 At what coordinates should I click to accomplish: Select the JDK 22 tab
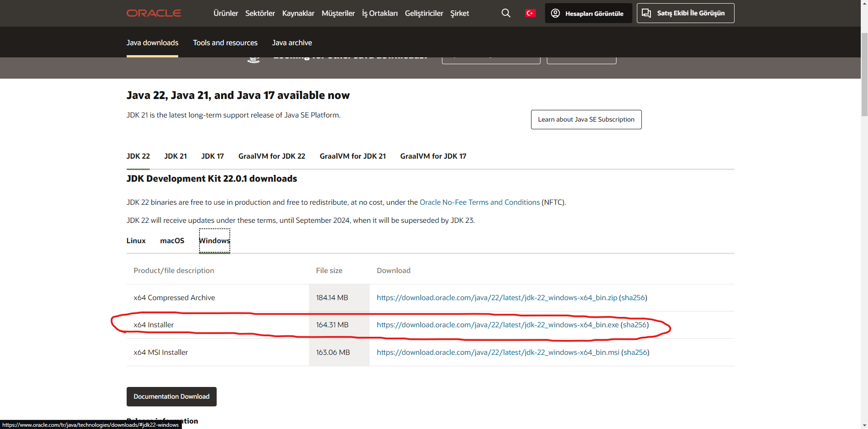point(138,156)
